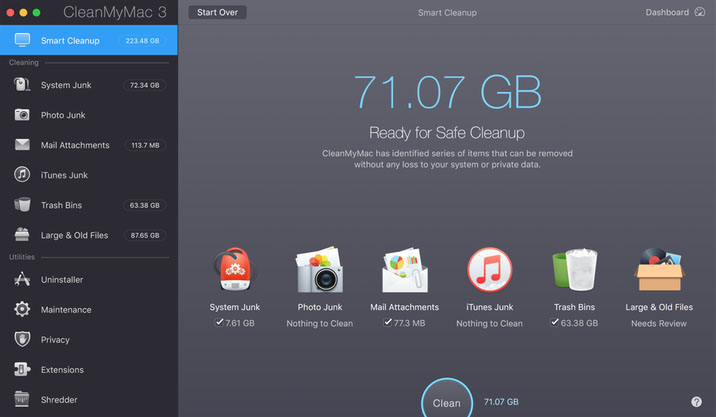Open Privacy utility in sidebar

tap(89, 339)
